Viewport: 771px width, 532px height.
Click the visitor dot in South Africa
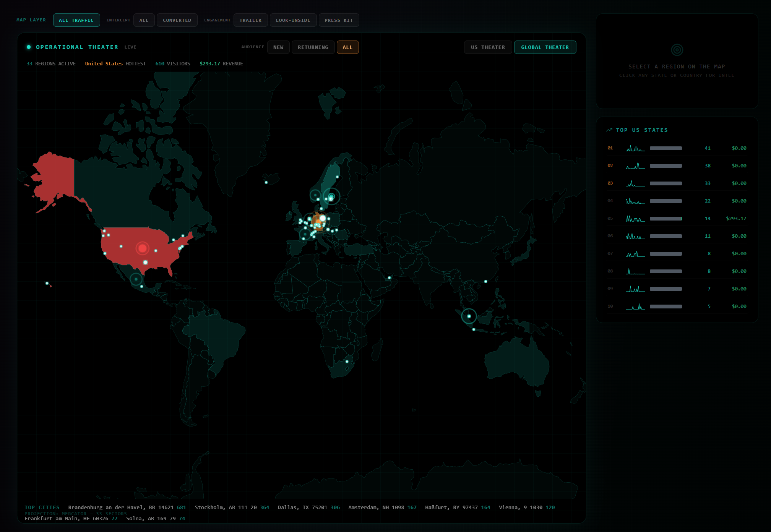point(347,362)
